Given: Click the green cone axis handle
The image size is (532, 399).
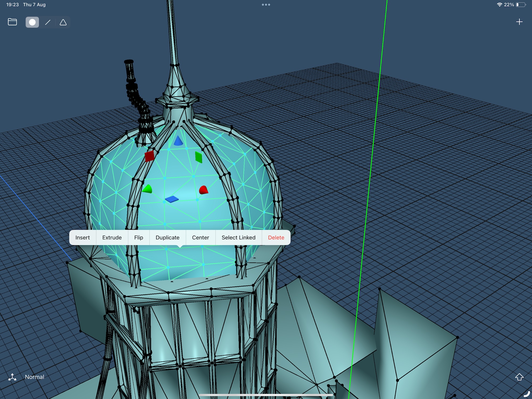Looking at the screenshot, I should click(147, 189).
